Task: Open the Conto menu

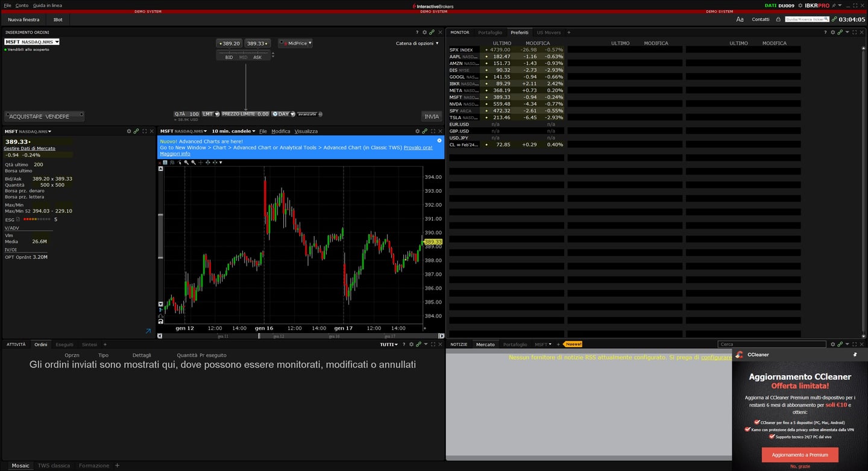Action: click(22, 5)
